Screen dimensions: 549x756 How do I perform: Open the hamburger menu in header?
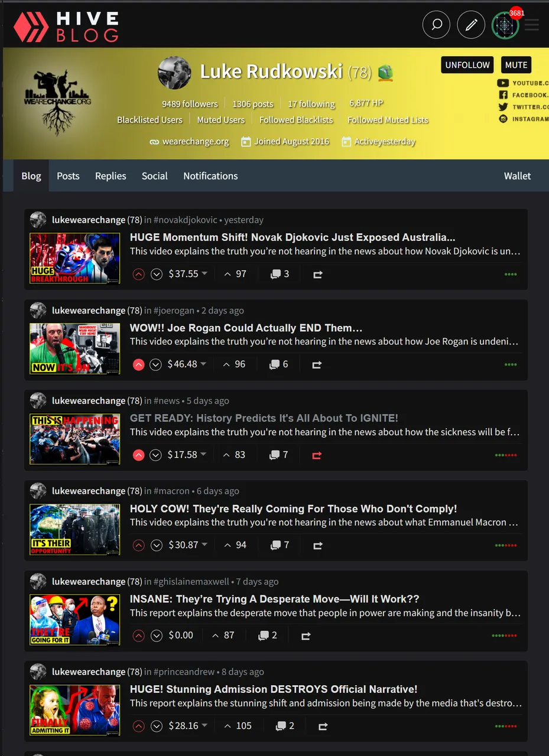pos(532,25)
